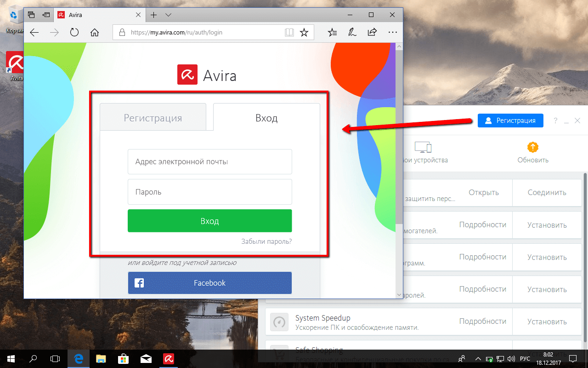
Task: Refresh the Avira login page
Action: tap(74, 33)
